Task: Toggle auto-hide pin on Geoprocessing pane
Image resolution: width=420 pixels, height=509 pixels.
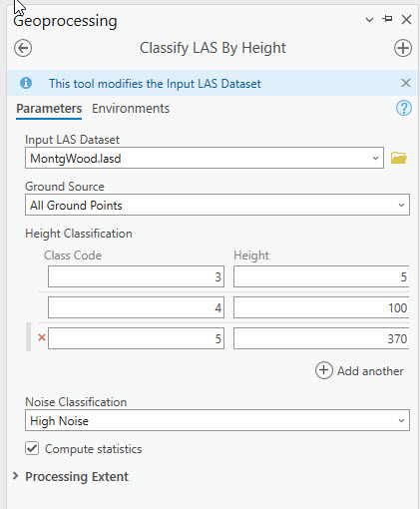Action: 387,19
